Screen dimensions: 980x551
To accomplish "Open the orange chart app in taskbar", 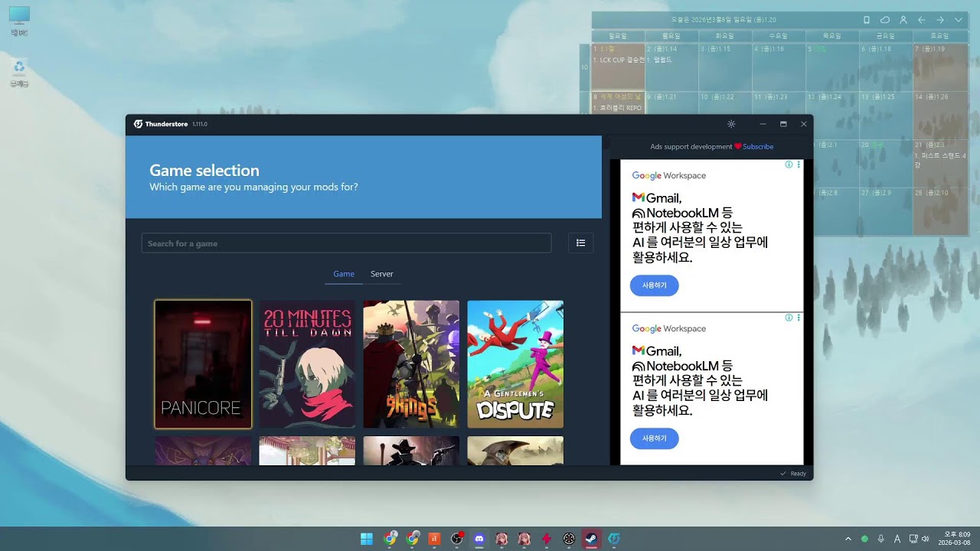I will click(434, 539).
